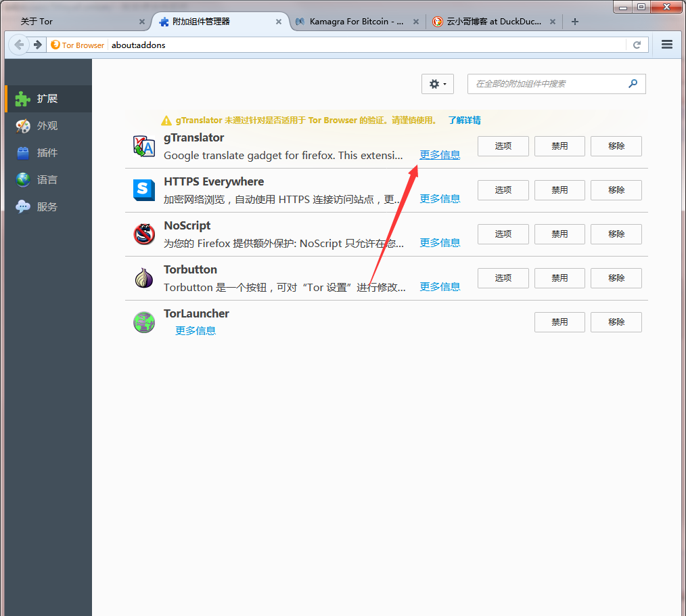Select the Torbutton extension name
Viewport: 686px width, 616px height.
[x=190, y=269]
